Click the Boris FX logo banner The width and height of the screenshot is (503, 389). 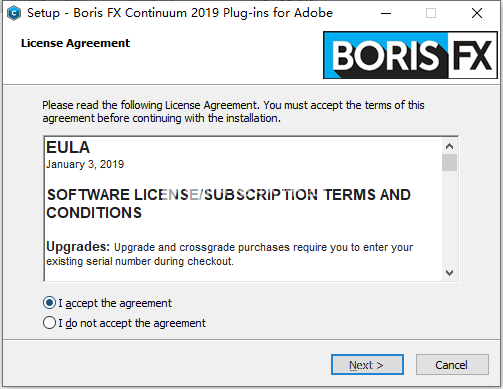click(x=410, y=55)
